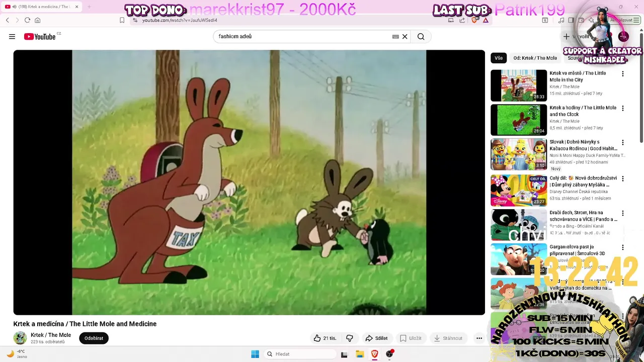Viewport: 644px width, 362px height.
Task: Focus the YouTube search field
Action: click(x=302, y=37)
